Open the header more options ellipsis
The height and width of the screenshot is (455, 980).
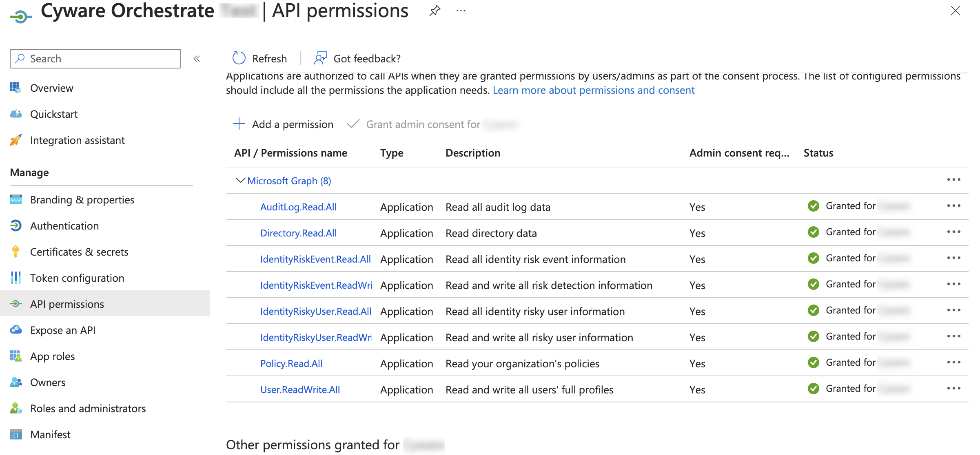[x=461, y=11]
